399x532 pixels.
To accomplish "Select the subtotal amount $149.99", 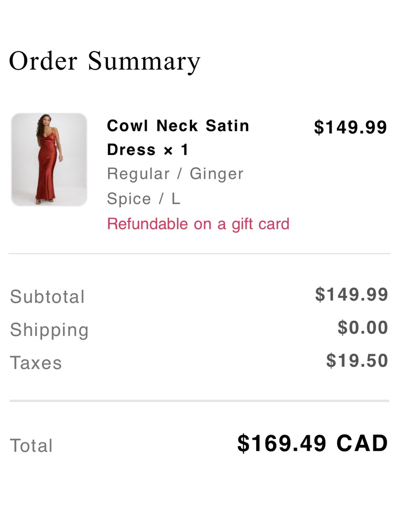I will (x=352, y=295).
